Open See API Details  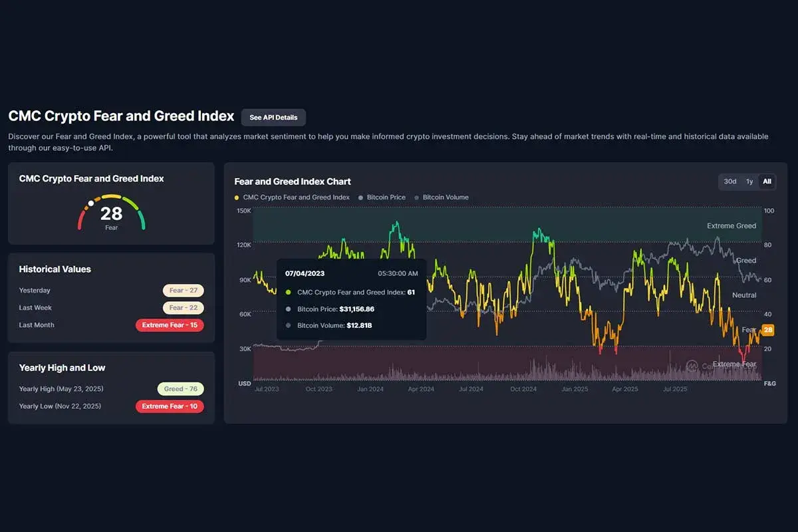(273, 117)
